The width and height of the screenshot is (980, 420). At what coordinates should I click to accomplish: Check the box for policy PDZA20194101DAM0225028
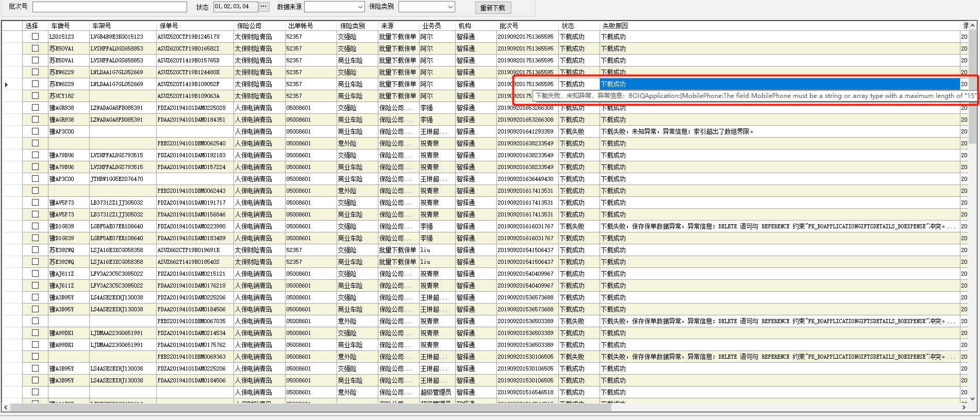click(x=35, y=108)
